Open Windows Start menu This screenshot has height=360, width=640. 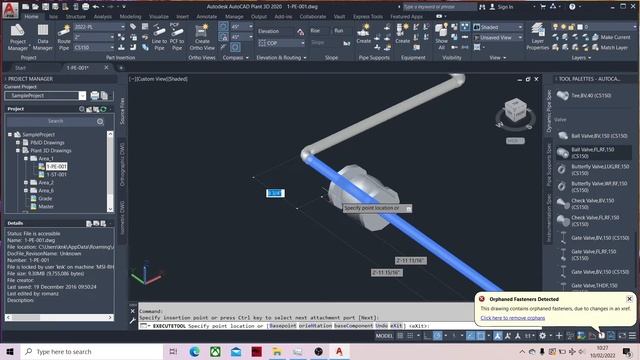pyautogui.click(x=10, y=351)
